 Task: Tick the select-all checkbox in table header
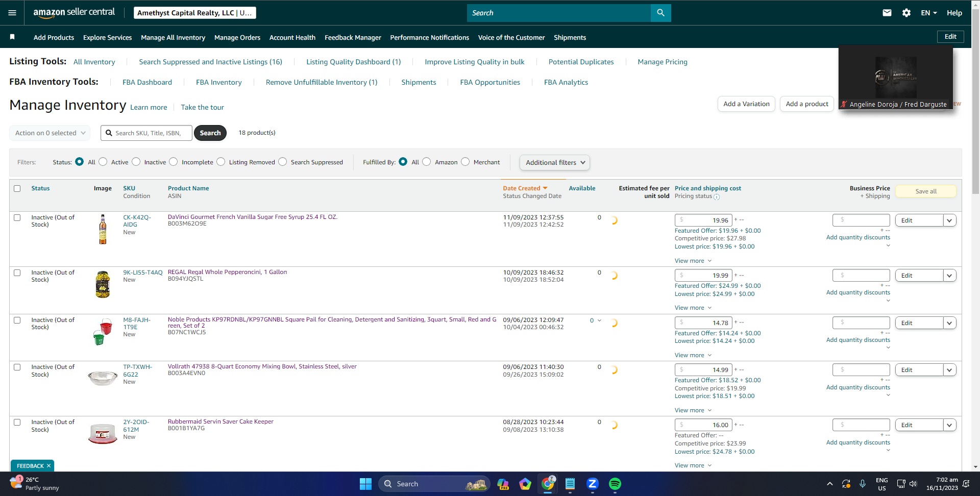coord(17,188)
